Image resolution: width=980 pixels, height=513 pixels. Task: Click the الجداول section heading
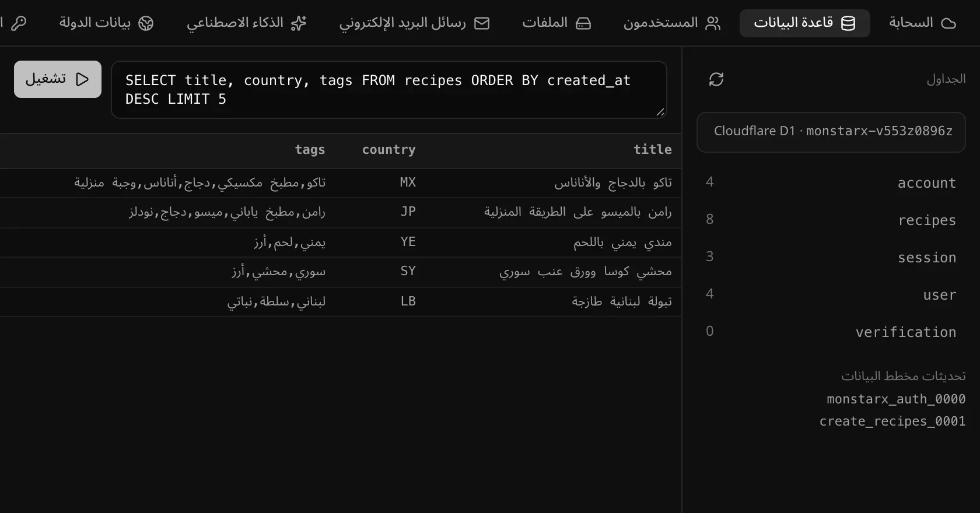(946, 79)
